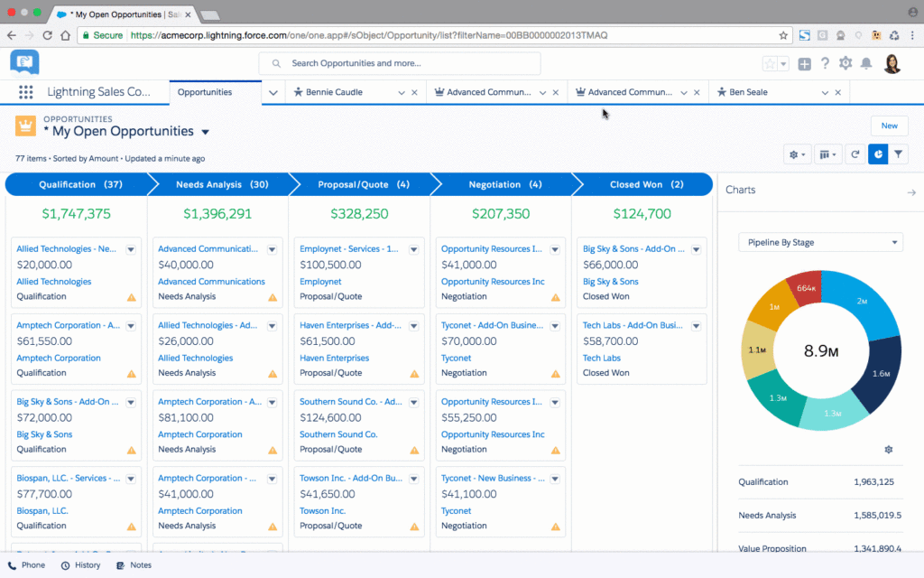Toggle the filters panel funnel icon
The image size is (924, 578).
pos(898,154)
